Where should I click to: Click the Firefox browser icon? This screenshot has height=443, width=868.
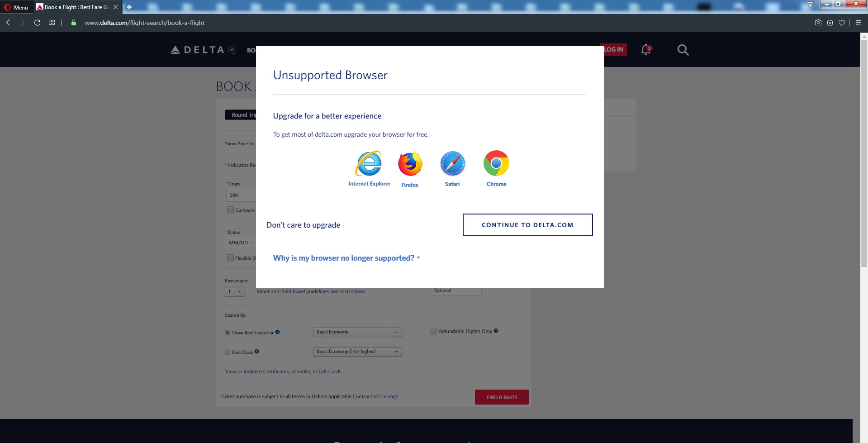tap(410, 164)
